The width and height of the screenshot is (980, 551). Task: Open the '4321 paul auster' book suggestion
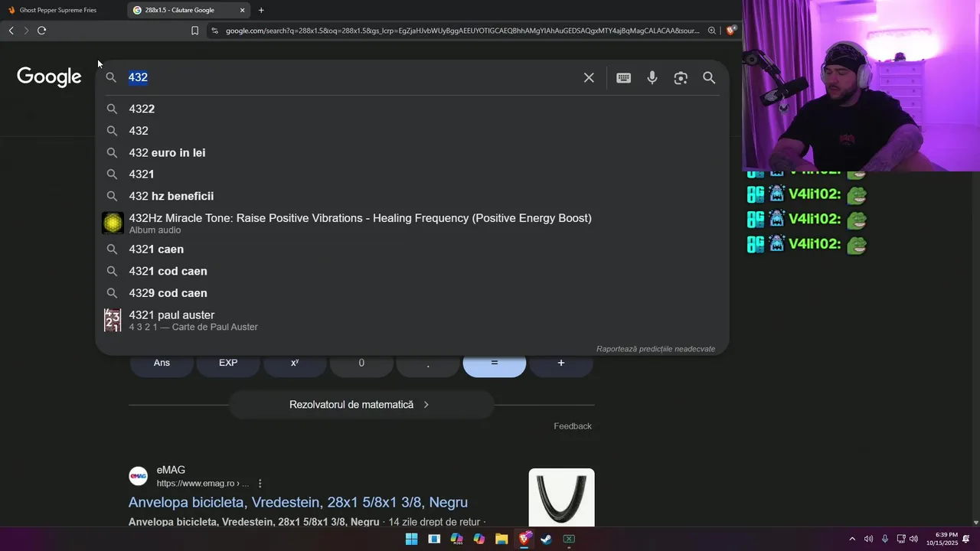tap(412, 320)
